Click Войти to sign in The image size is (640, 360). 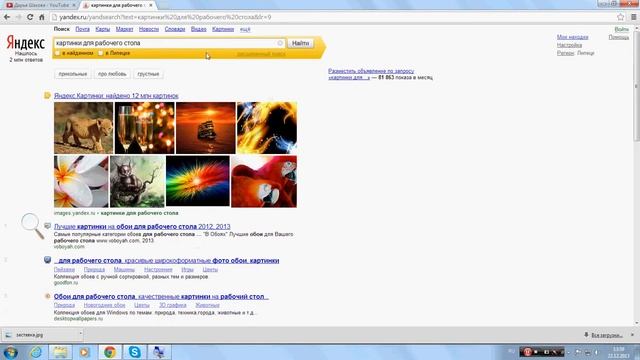pos(621,29)
